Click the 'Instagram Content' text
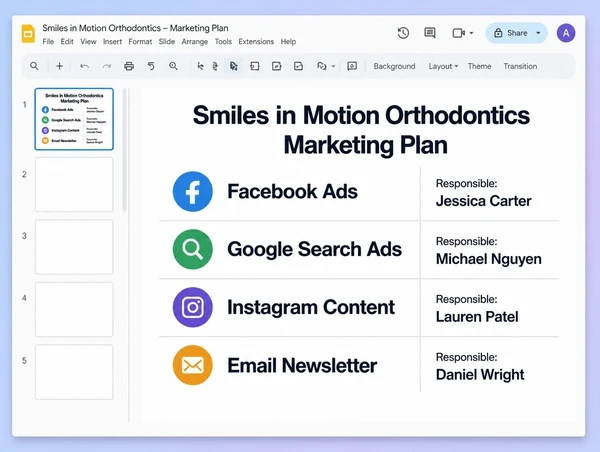This screenshot has height=452, width=600. [x=311, y=307]
